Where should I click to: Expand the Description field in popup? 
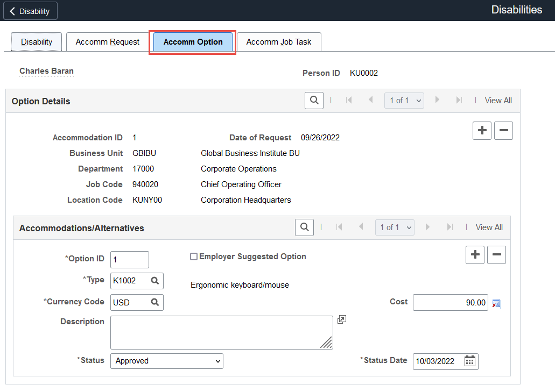click(341, 320)
